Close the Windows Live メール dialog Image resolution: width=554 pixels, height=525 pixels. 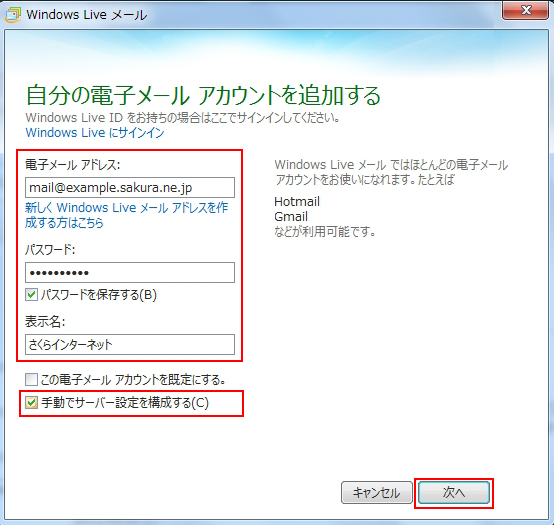pos(525,10)
